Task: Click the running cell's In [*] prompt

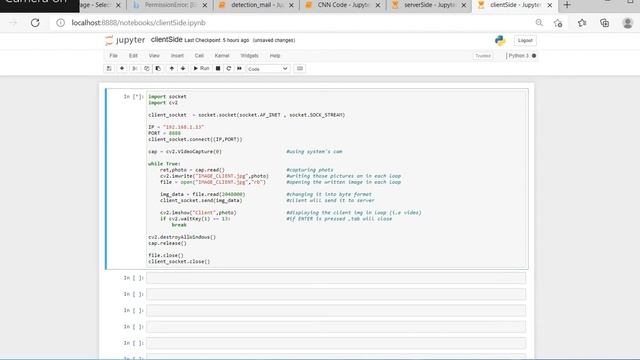Action: [133, 97]
